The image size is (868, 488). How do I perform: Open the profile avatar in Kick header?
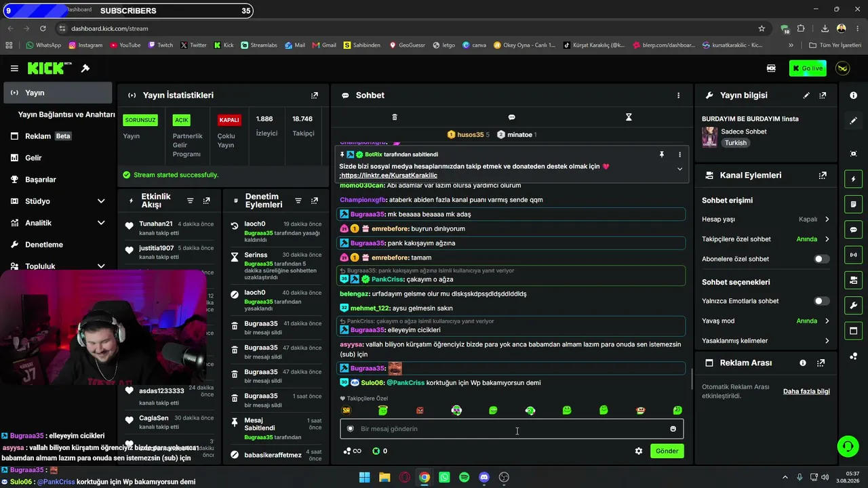click(x=843, y=68)
